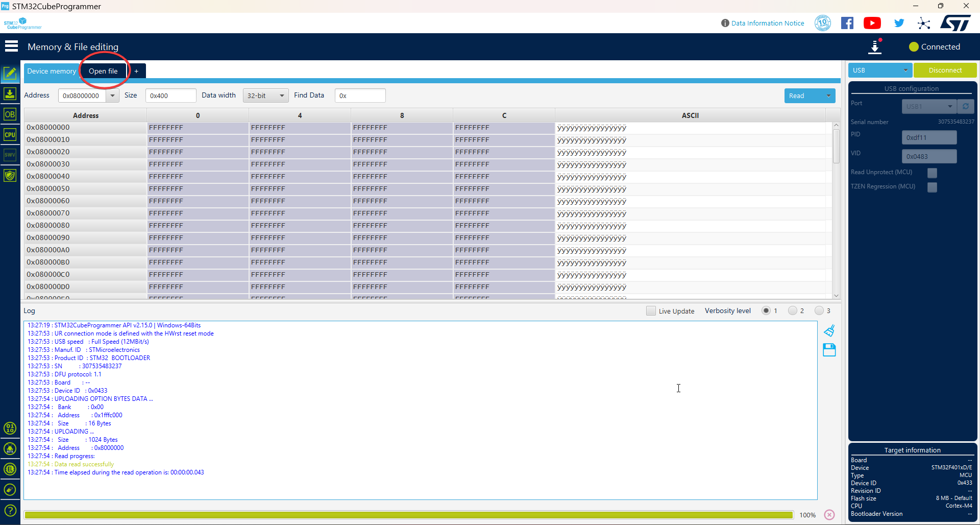Click the Find Data input field
The width and height of the screenshot is (980, 525).
coord(360,96)
